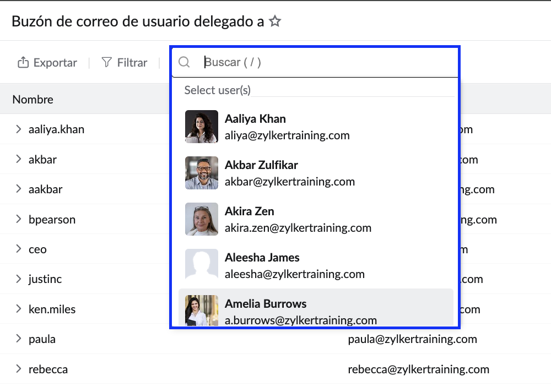Screen dimensions: 551x392
Task: Mark report as favorite with star icon
Action: coord(275,21)
